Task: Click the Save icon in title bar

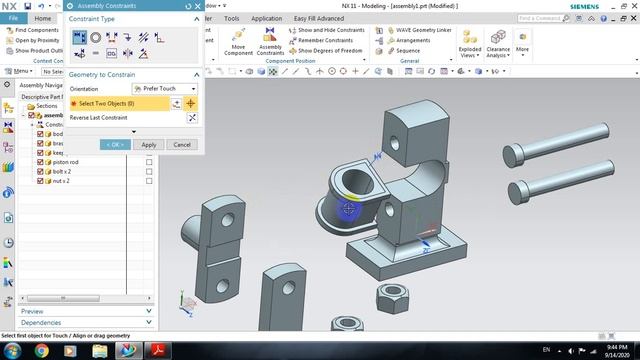Action: [27, 6]
